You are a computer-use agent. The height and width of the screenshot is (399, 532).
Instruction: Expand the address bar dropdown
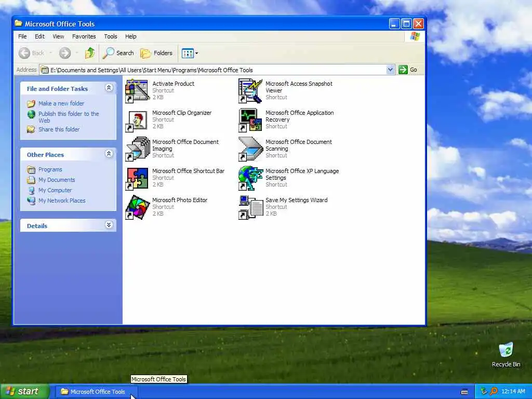pyautogui.click(x=390, y=70)
